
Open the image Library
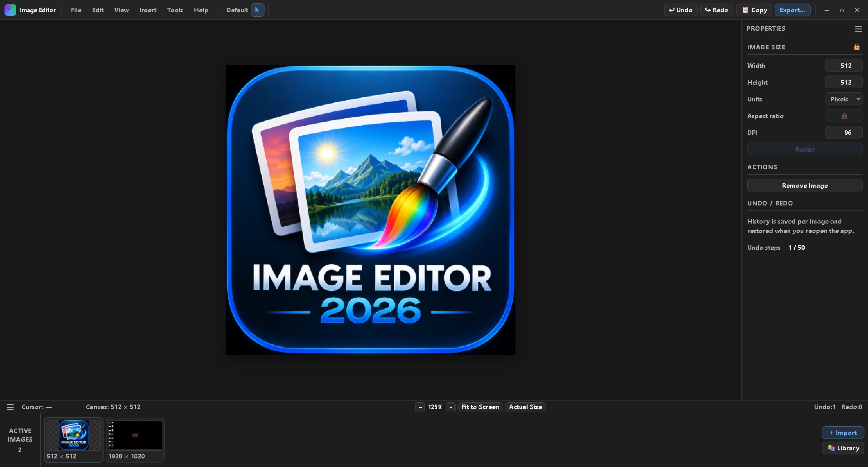click(x=843, y=448)
